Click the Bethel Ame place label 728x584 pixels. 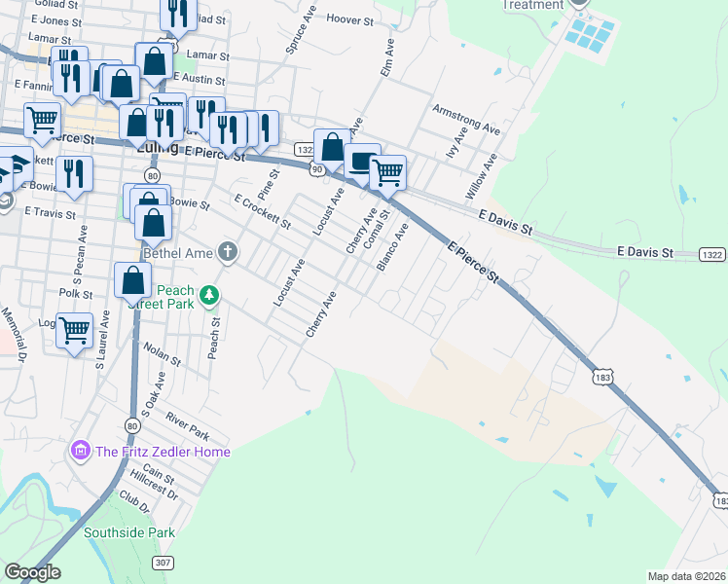(x=178, y=253)
